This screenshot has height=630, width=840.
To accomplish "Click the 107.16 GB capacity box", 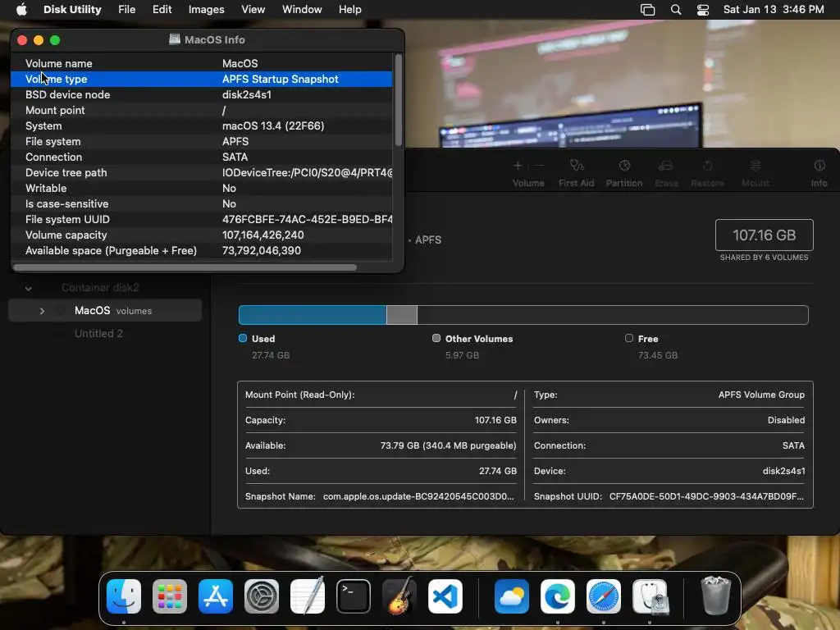I will coord(764,235).
